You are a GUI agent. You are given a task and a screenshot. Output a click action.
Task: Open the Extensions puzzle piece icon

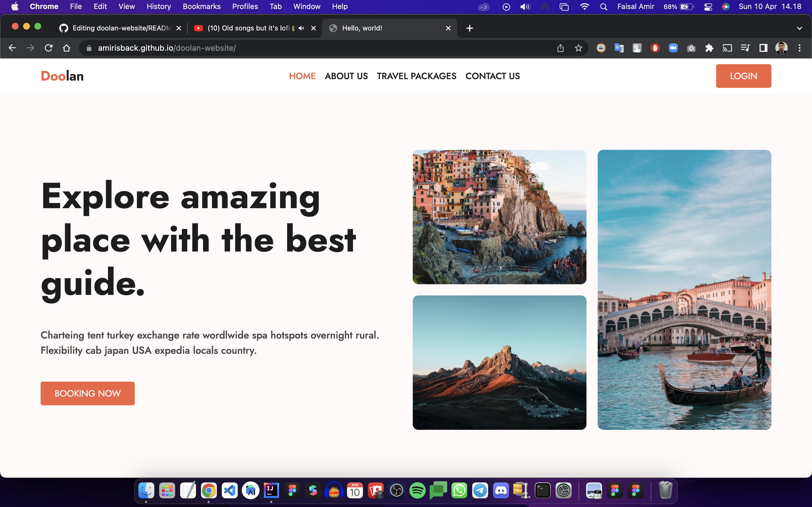(x=709, y=48)
